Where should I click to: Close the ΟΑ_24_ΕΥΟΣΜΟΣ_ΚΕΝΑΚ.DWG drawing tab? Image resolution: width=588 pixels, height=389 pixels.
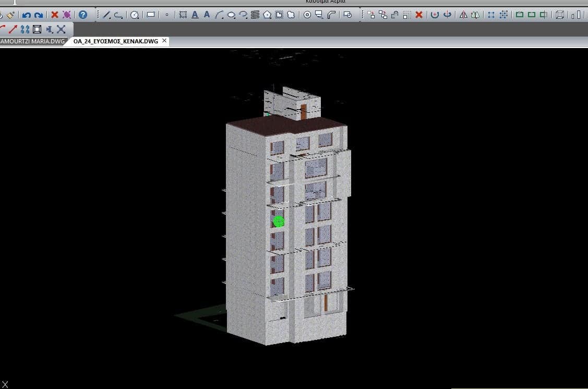point(164,40)
